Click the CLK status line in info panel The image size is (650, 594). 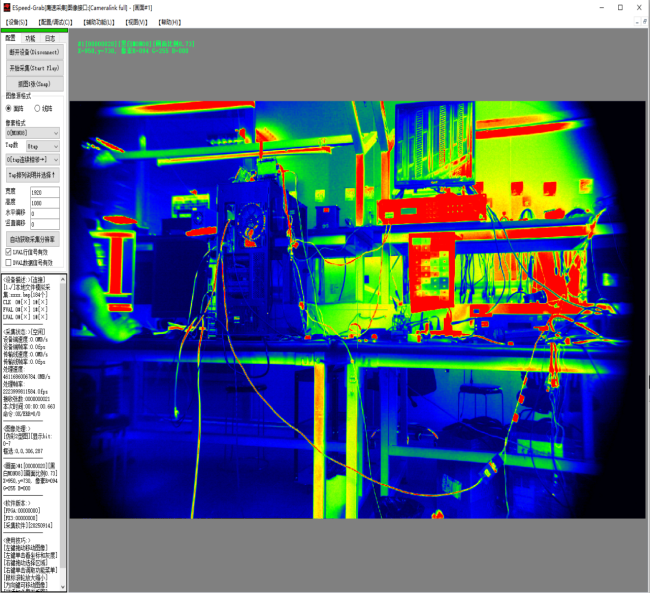pos(26,302)
